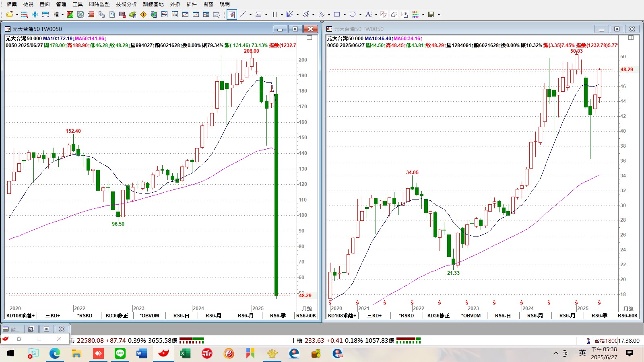This screenshot has width=644, height=362.
Task: Click the green money stack icon
Action: click(132, 14)
